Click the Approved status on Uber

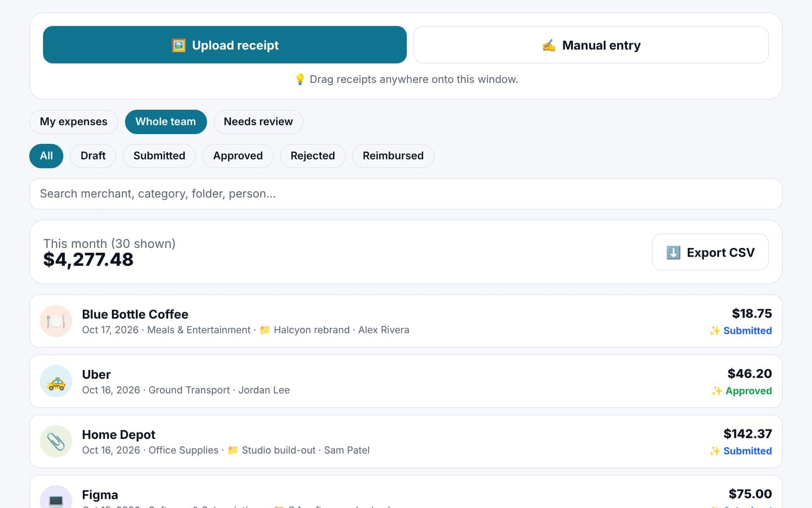coord(749,391)
